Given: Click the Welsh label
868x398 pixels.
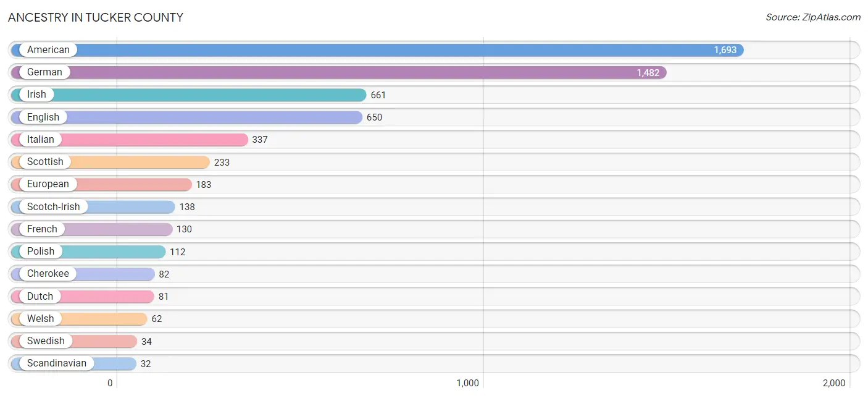Looking at the screenshot, I should [x=41, y=318].
